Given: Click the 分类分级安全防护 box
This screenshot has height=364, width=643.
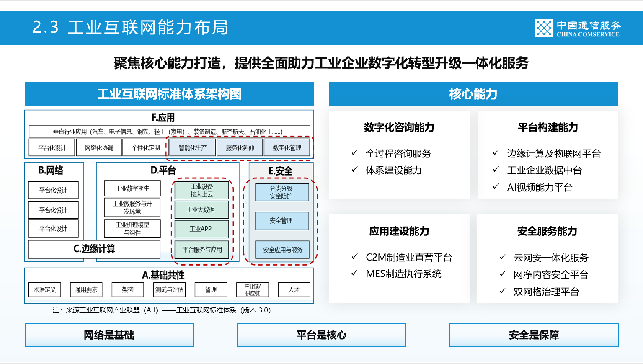Looking at the screenshot, I should coord(282,192).
